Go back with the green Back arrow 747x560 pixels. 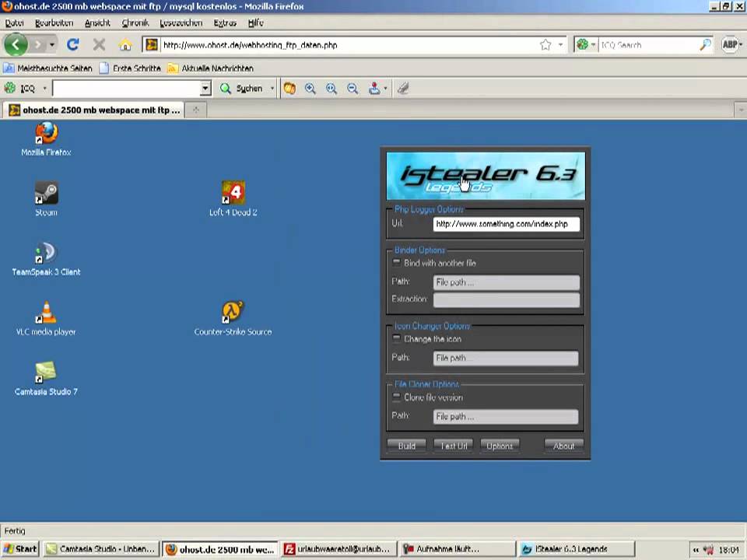click(16, 45)
